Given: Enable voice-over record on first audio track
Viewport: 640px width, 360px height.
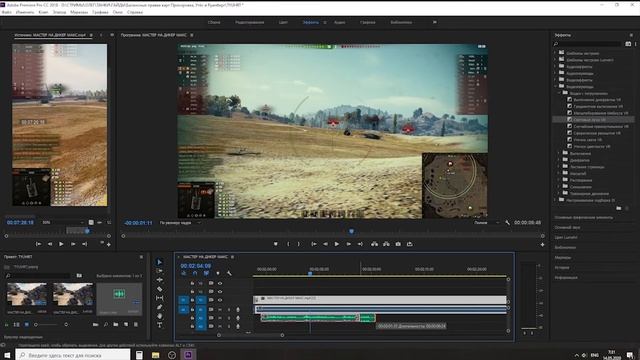Looking at the screenshot, I should click(238, 309).
